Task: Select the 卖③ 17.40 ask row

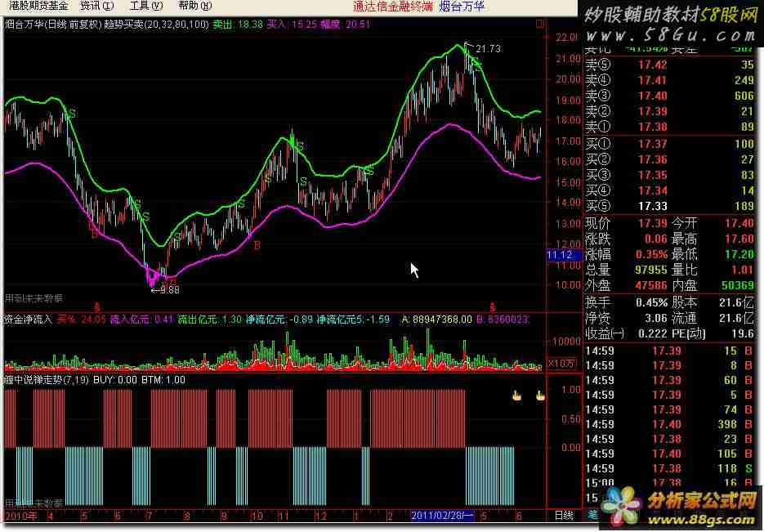Action: pyautogui.click(x=669, y=96)
